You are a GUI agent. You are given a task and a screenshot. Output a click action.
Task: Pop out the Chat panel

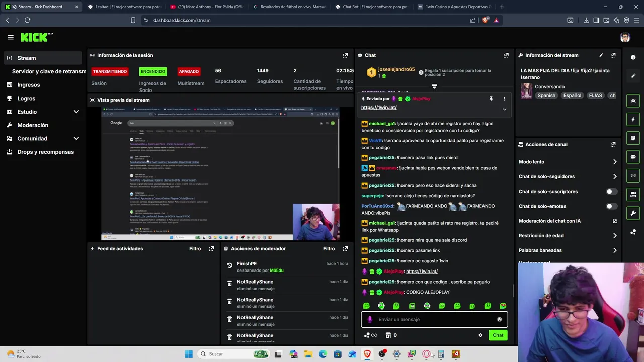tap(506, 55)
